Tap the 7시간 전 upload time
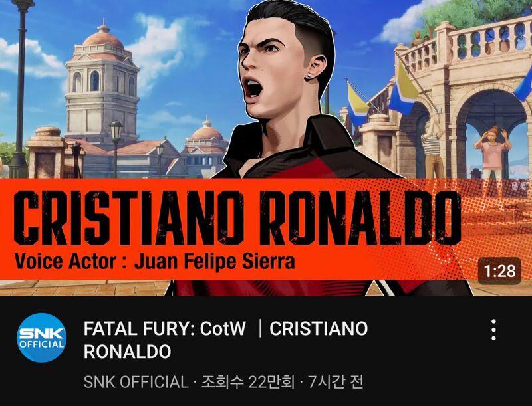The height and width of the screenshot is (406, 532). pyautogui.click(x=336, y=382)
